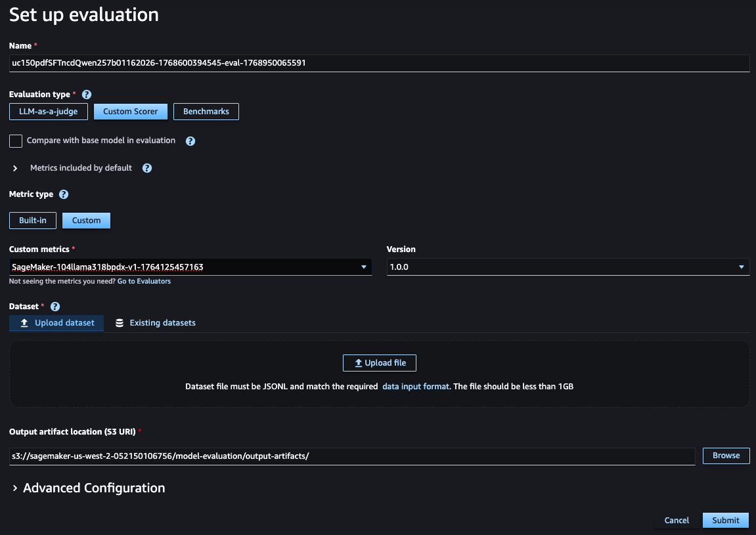
Task: Follow the Go to Evaluators link
Action: 144,281
